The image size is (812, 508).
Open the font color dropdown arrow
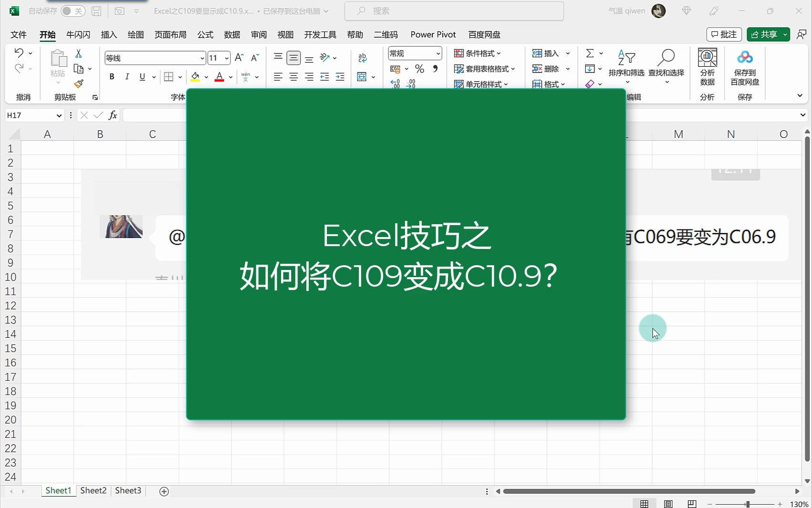(231, 77)
